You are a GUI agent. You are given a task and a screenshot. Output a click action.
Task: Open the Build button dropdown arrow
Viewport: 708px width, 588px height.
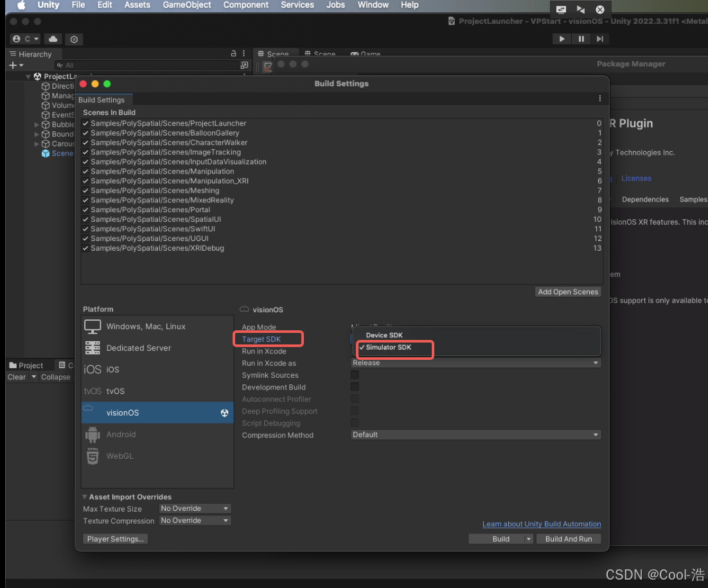tap(528, 539)
